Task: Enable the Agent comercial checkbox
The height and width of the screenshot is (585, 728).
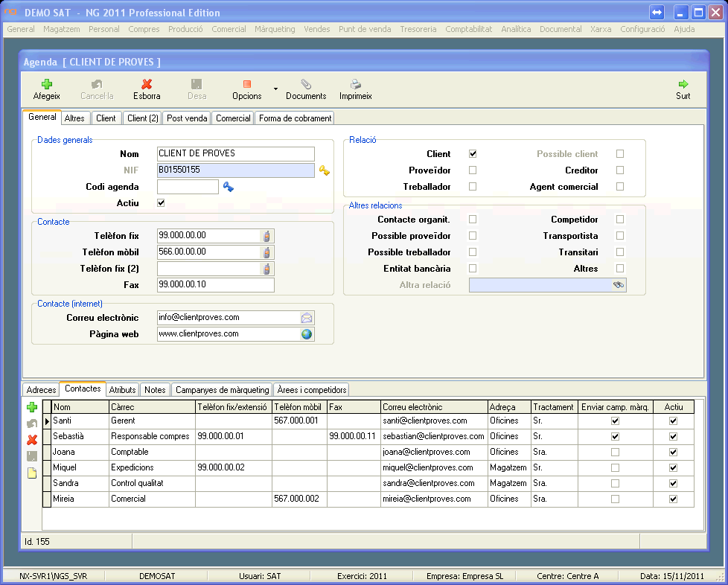Action: (x=620, y=186)
